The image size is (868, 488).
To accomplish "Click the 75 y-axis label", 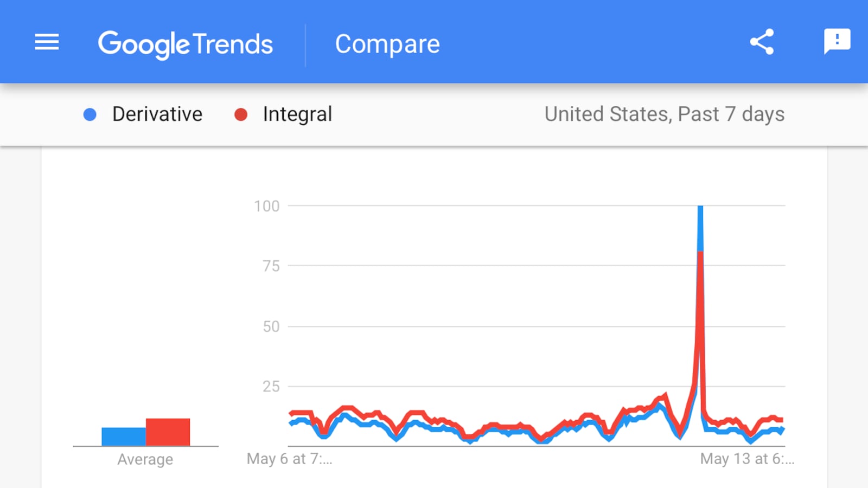I will [x=271, y=266].
